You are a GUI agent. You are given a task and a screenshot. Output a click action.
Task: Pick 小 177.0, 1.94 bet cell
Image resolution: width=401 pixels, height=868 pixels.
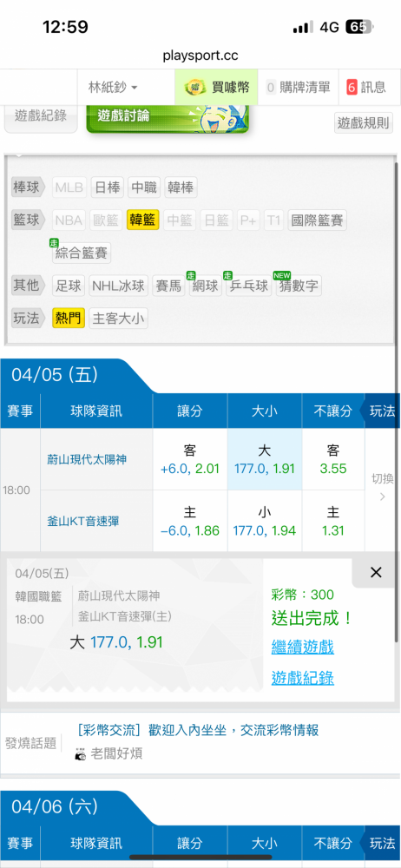(264, 522)
